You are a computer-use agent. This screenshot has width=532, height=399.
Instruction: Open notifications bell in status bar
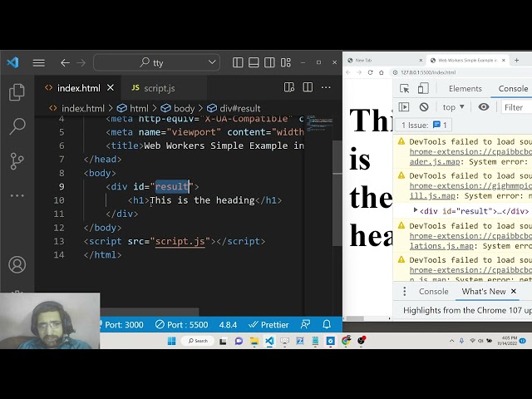[327, 325]
